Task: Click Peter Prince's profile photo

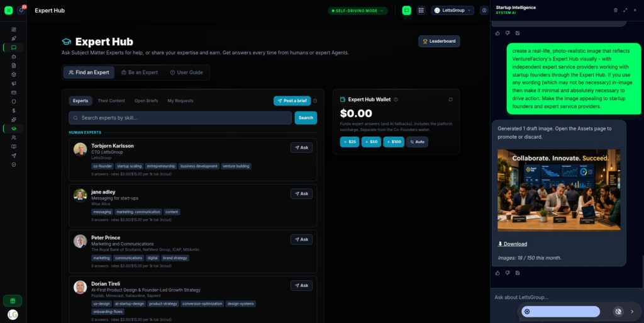Action: click(x=80, y=241)
